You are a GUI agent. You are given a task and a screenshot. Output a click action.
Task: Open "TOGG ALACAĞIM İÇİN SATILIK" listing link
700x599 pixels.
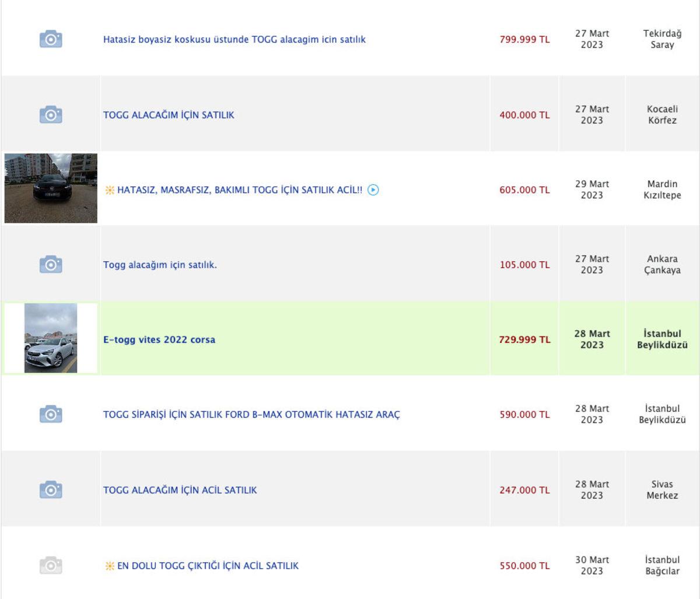(169, 115)
